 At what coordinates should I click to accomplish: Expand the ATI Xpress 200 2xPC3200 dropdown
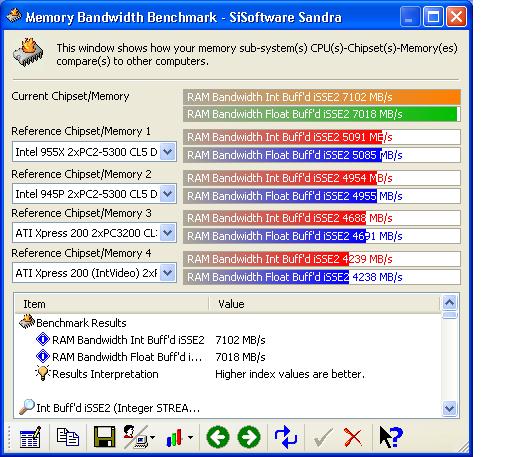[167, 233]
